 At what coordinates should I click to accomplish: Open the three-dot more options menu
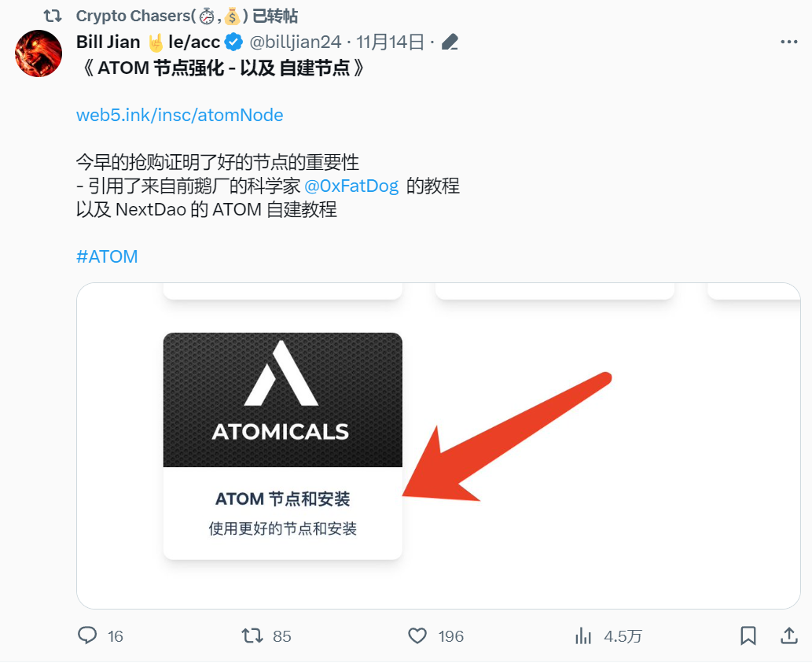click(788, 42)
